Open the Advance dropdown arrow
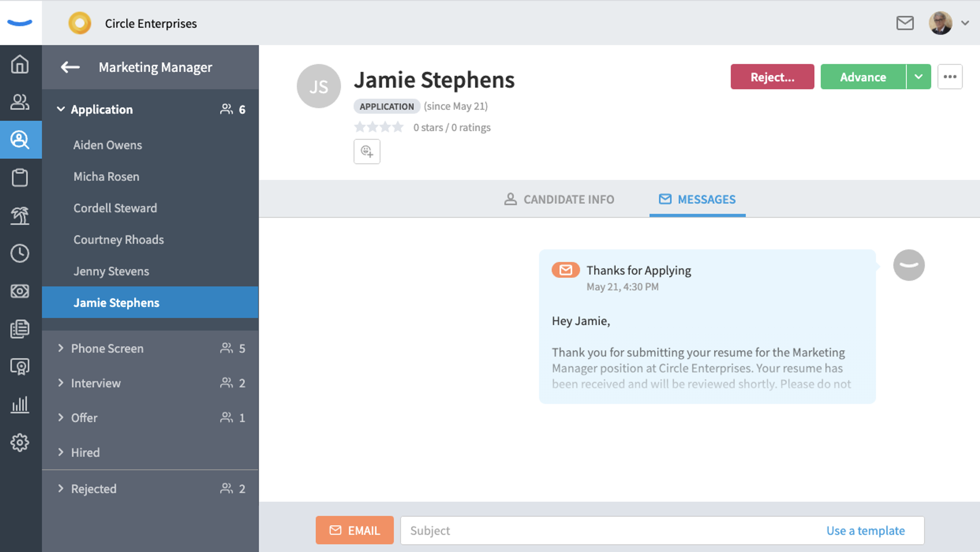 [x=919, y=77]
